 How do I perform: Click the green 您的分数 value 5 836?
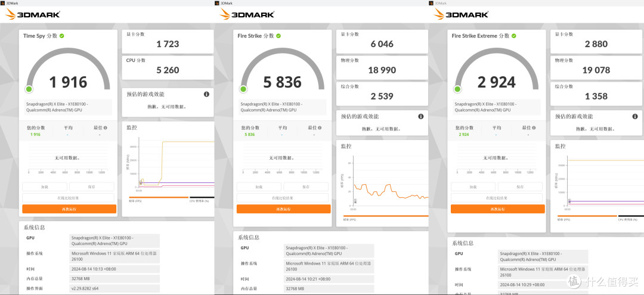[x=250, y=135]
